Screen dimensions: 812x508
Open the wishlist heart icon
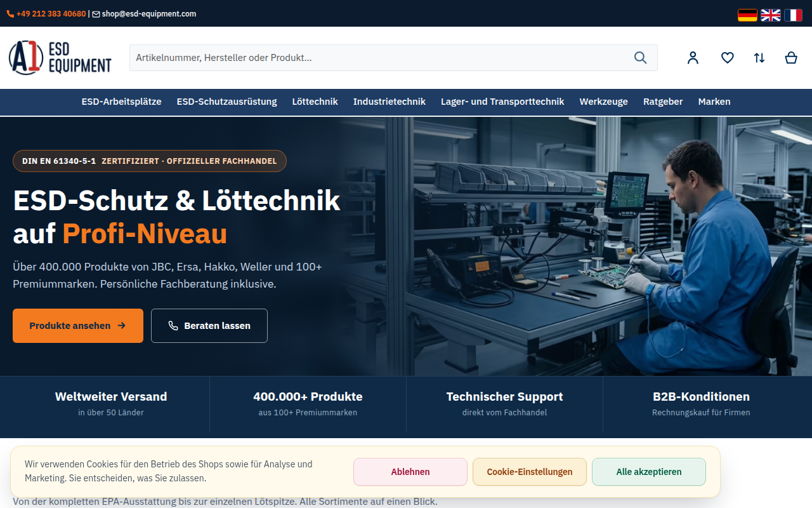click(x=728, y=58)
